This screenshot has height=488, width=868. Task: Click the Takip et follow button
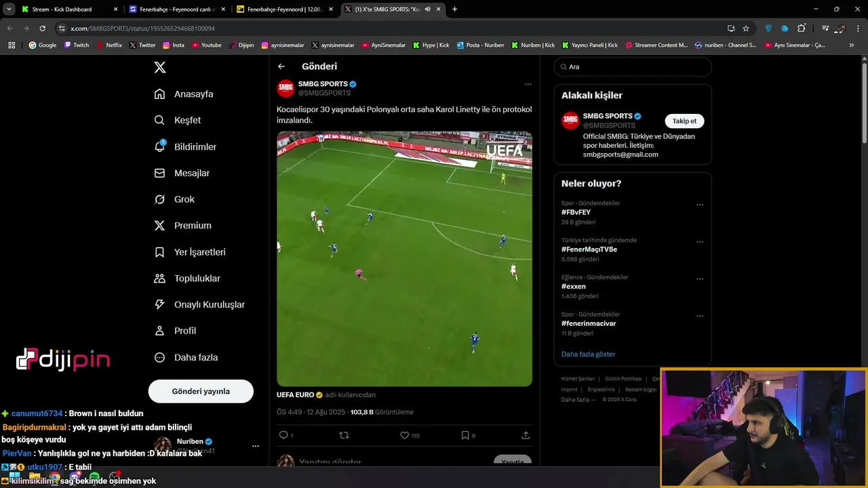click(684, 121)
